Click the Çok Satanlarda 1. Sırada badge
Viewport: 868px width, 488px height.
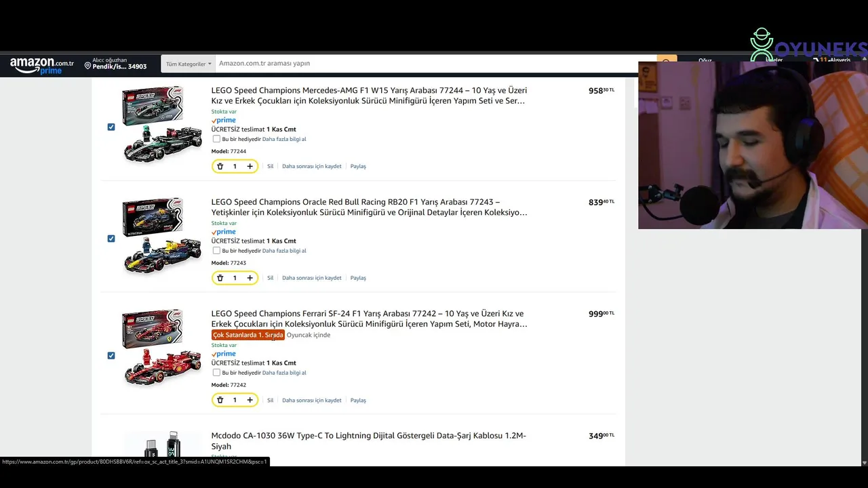(x=248, y=335)
